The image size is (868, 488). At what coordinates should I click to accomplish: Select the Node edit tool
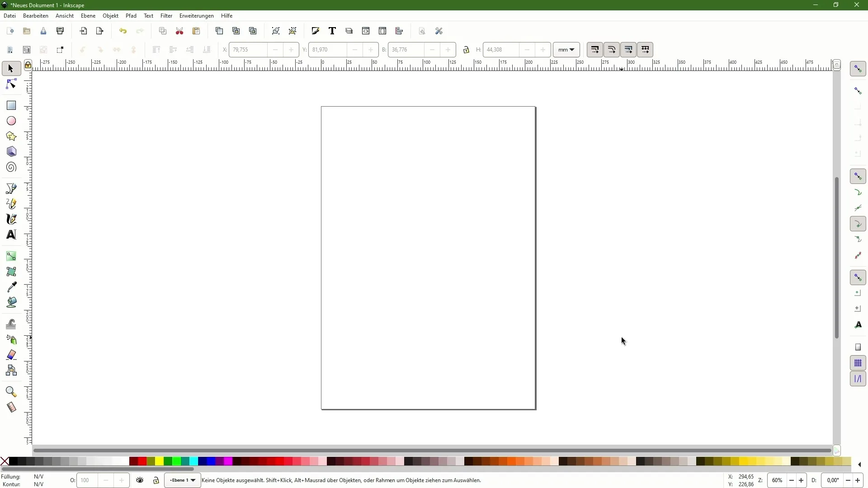(x=11, y=84)
